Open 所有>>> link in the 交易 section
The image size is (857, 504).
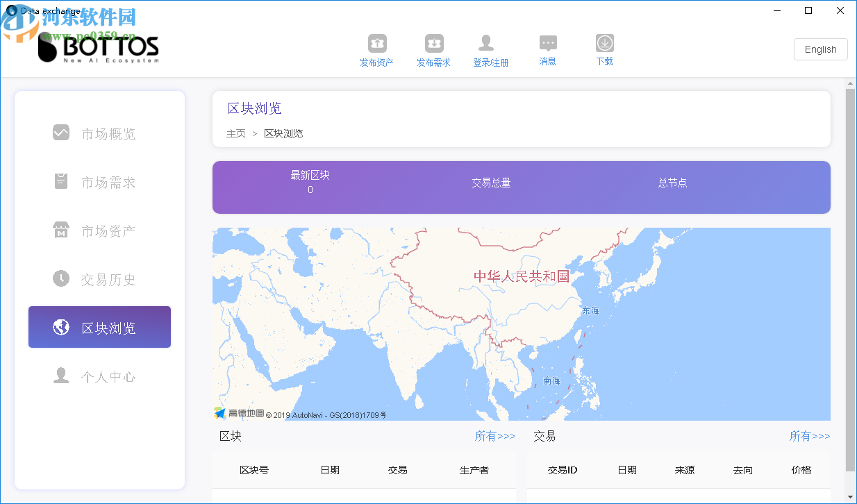coord(810,436)
